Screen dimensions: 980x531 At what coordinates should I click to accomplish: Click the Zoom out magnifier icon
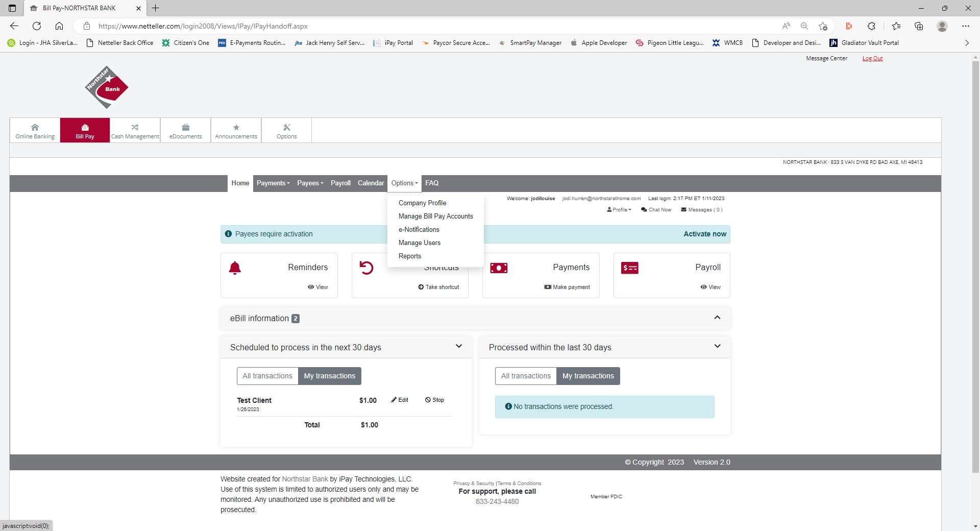click(x=804, y=26)
